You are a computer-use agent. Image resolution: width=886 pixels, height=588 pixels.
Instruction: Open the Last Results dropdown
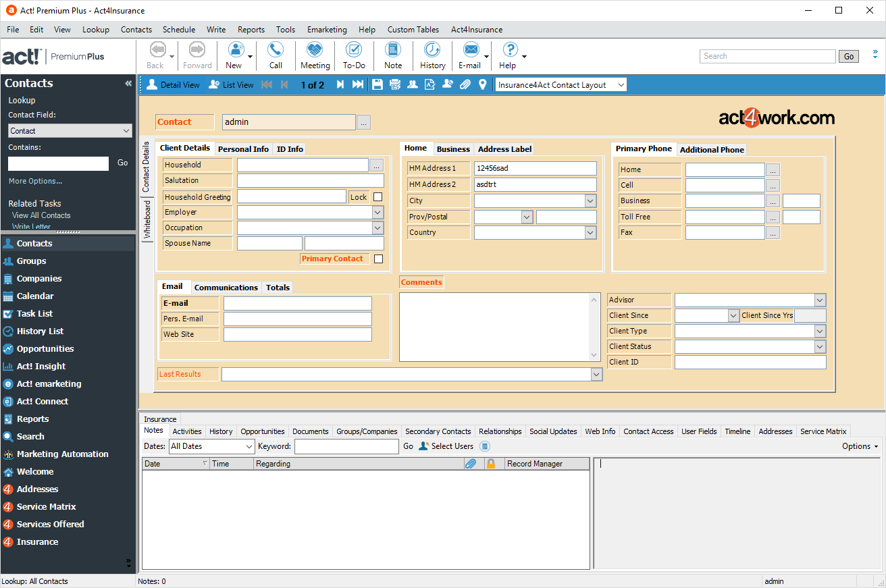pyautogui.click(x=596, y=374)
